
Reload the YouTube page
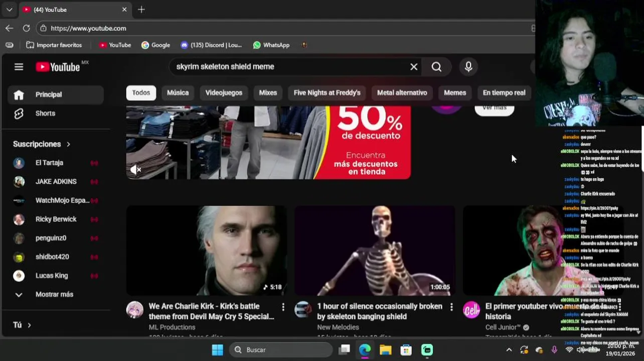(x=26, y=28)
